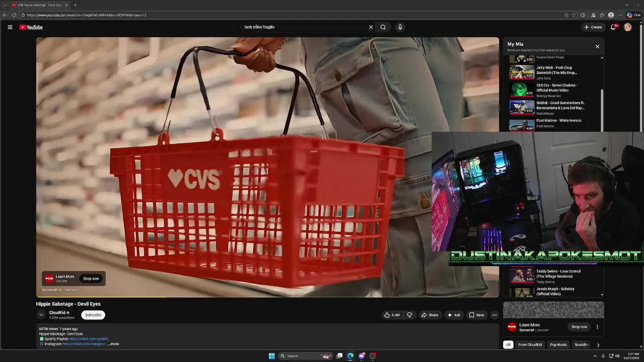Open the YouTube notifications bell

pos(613,27)
